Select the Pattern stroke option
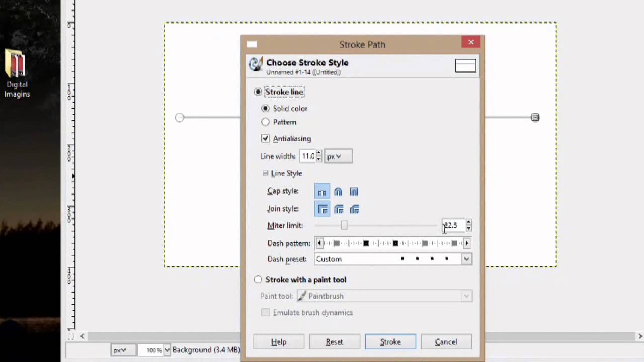 (x=265, y=122)
